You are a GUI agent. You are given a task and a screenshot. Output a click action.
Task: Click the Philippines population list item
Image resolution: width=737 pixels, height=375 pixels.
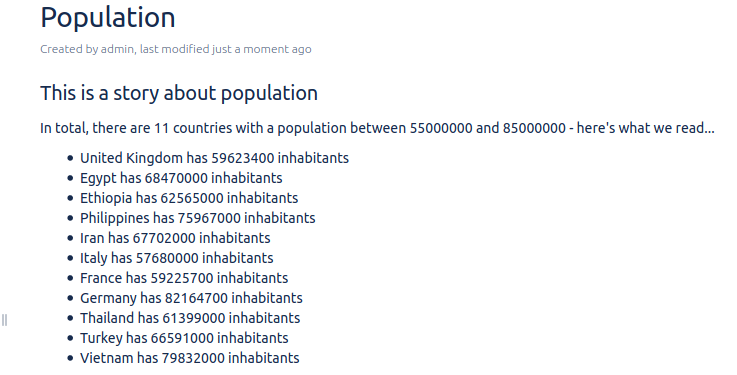[197, 218]
